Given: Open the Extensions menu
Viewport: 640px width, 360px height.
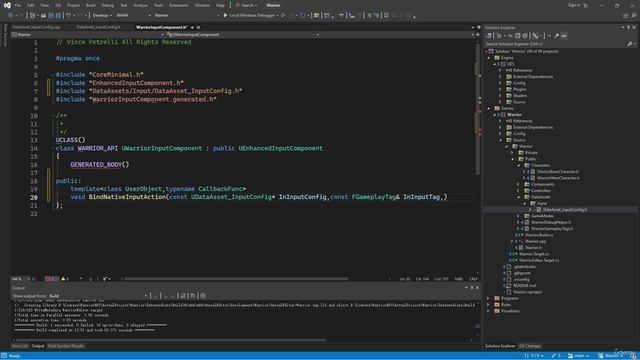Looking at the screenshot, I should [x=179, y=5].
